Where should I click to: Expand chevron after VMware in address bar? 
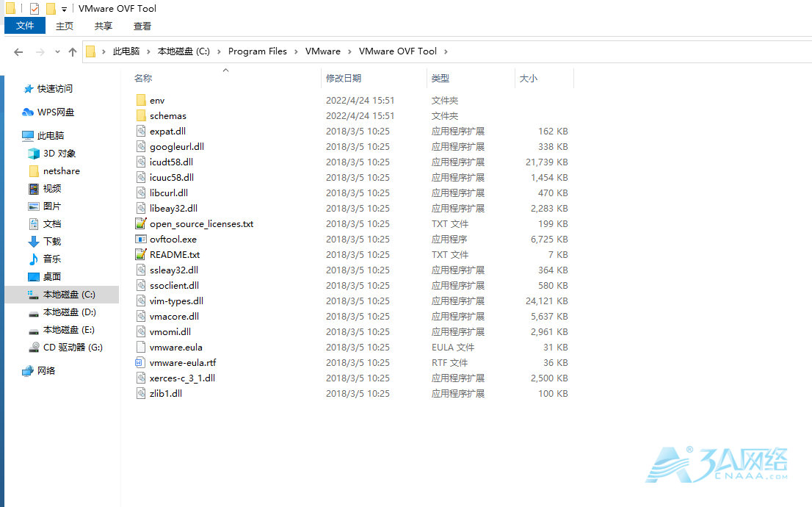click(x=349, y=51)
